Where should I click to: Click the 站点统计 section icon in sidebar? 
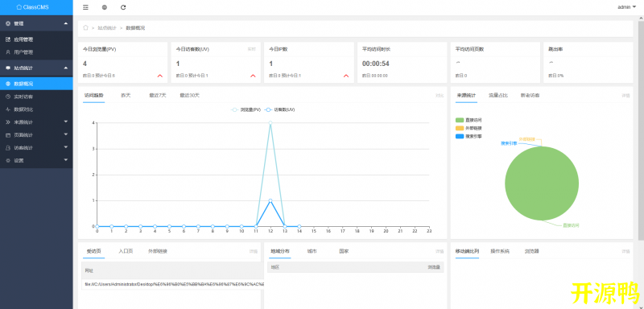tap(8, 68)
